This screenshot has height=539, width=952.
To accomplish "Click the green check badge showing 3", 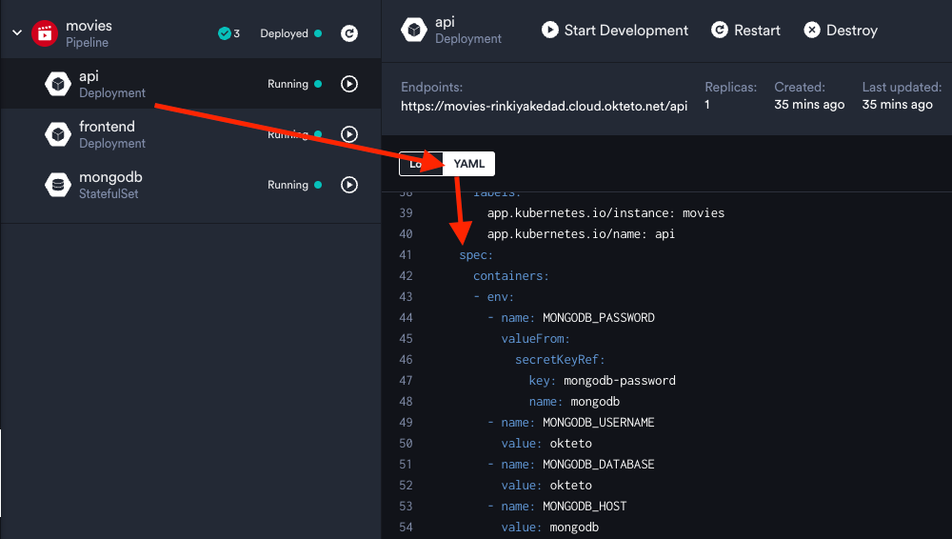I will 229,33.
